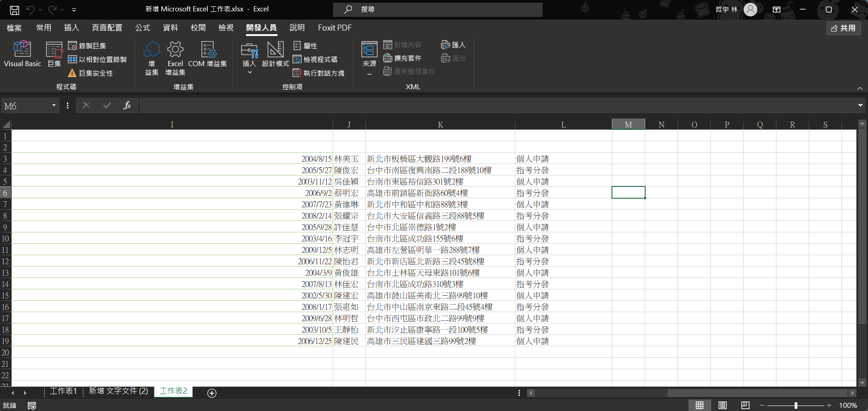
Task: Click the 共用 Share button
Action: pos(844,28)
